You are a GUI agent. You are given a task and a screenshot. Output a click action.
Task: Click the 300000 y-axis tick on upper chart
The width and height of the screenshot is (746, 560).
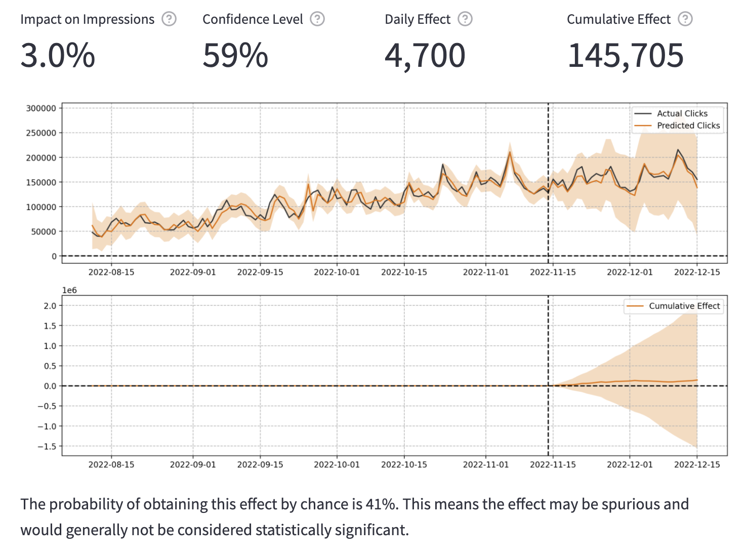click(41, 108)
